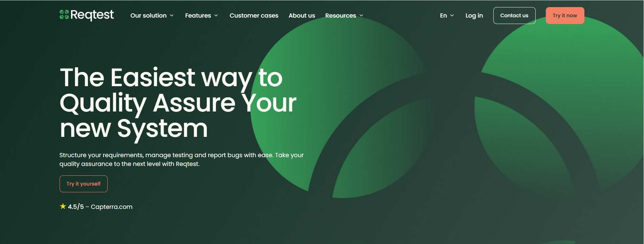Click the 4.5/5 – Capterra.com rating text
The image size is (644, 244).
coord(100,207)
